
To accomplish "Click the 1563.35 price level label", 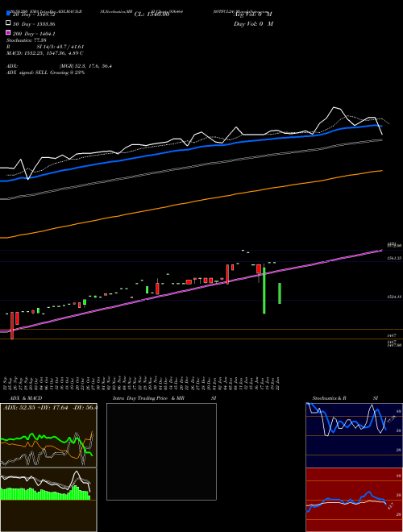I will pyautogui.click(x=394, y=258).
